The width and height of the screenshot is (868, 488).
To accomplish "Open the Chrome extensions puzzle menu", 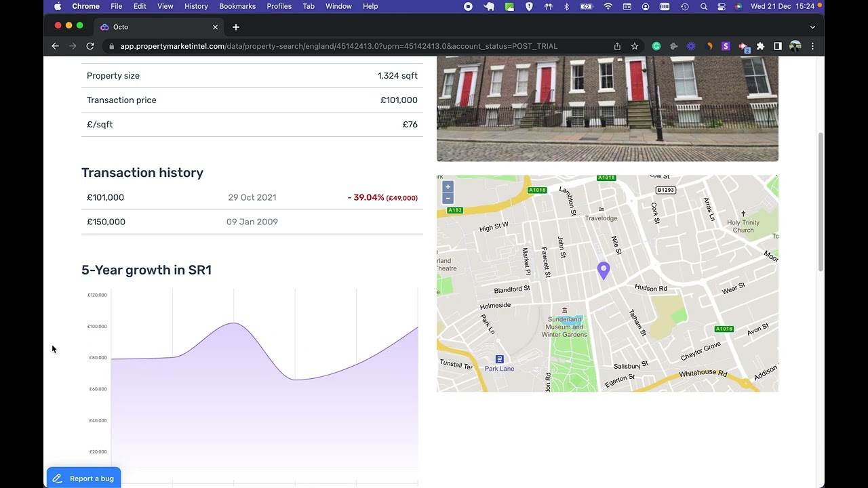I will point(760,46).
